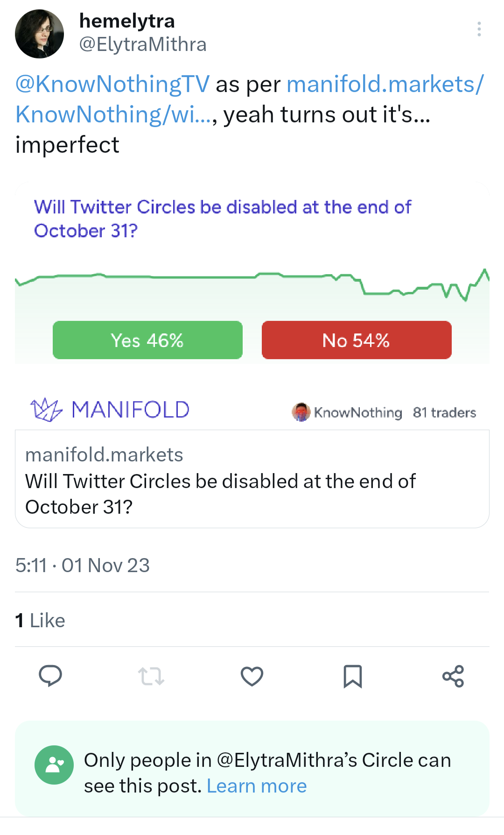
Task: Tap the Learn more link
Action: (257, 786)
